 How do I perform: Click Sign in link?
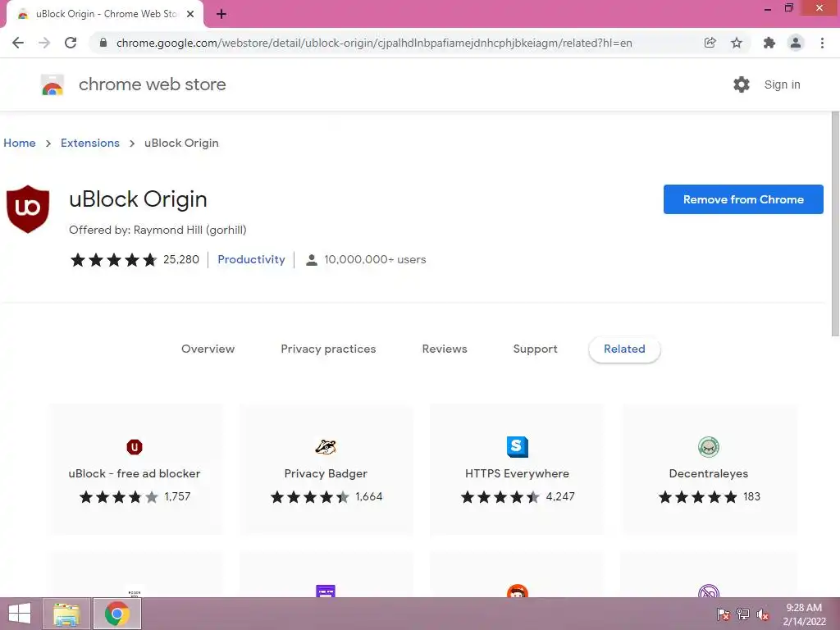tap(782, 84)
